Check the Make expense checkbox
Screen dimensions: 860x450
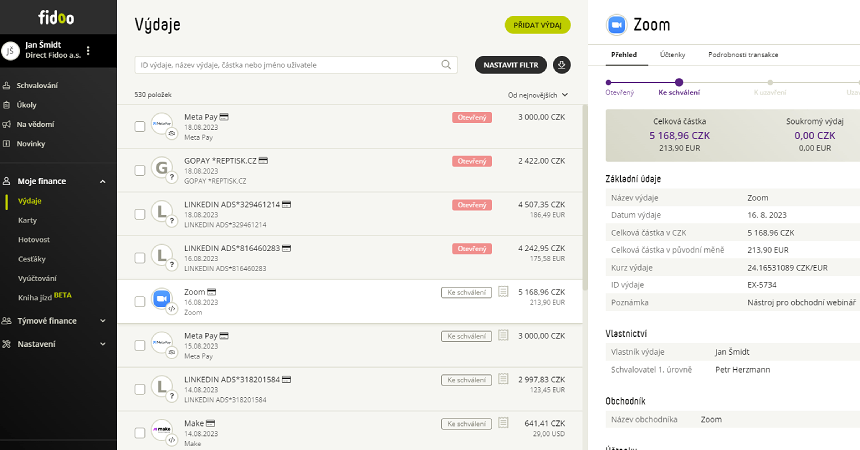140,433
